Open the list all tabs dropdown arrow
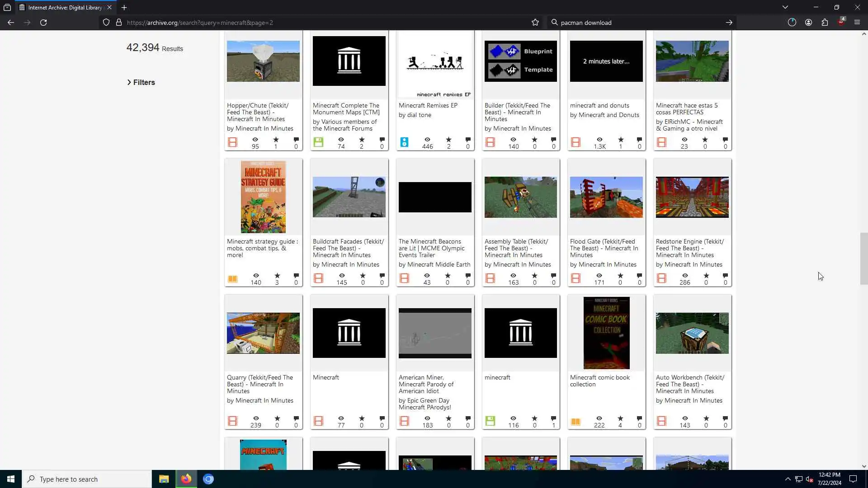The height and width of the screenshot is (488, 868). coord(785,7)
